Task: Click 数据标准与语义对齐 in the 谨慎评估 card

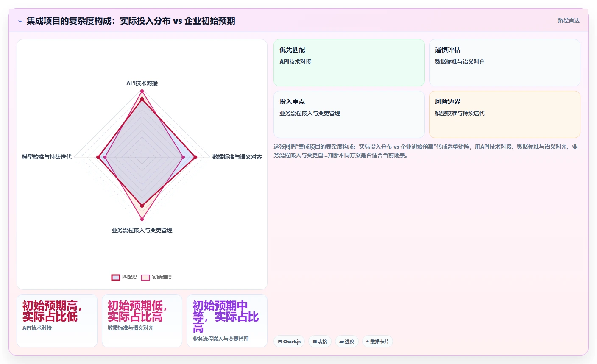Action: click(x=460, y=61)
